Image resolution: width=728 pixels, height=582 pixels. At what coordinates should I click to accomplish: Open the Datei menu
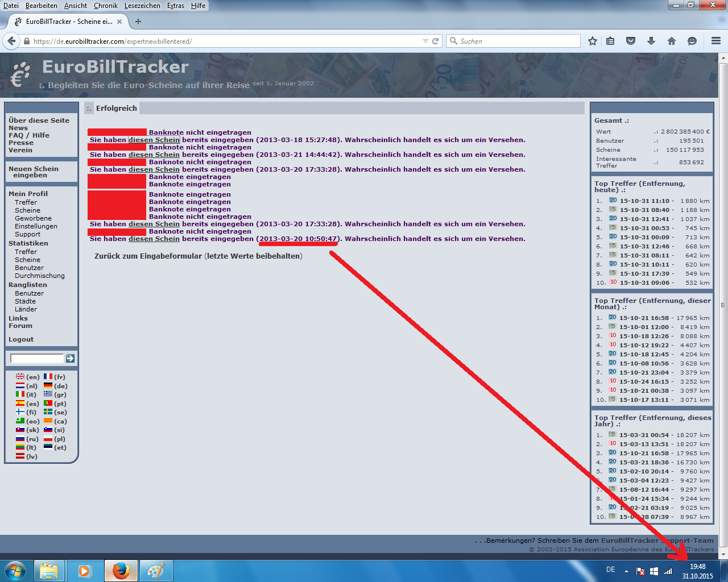click(11, 6)
